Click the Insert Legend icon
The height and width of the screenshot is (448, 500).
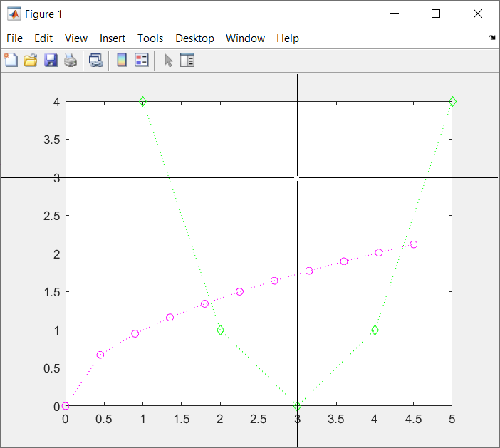coord(142,60)
